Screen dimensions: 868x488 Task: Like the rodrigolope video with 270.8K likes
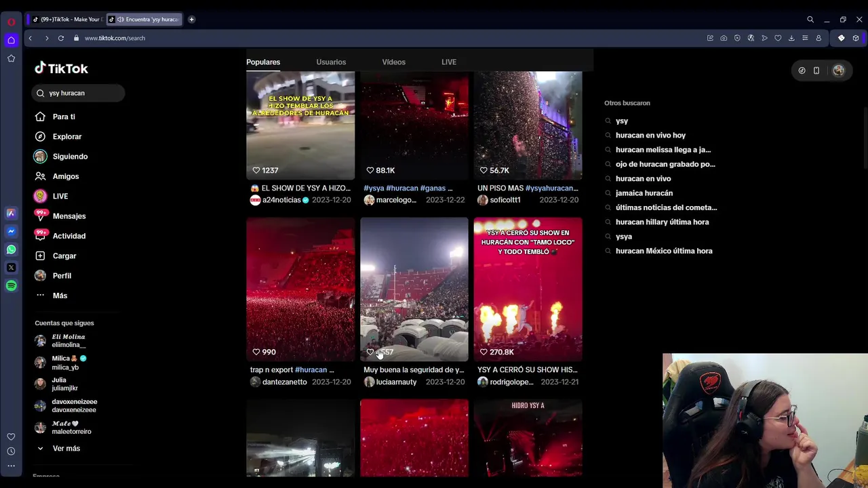point(484,352)
